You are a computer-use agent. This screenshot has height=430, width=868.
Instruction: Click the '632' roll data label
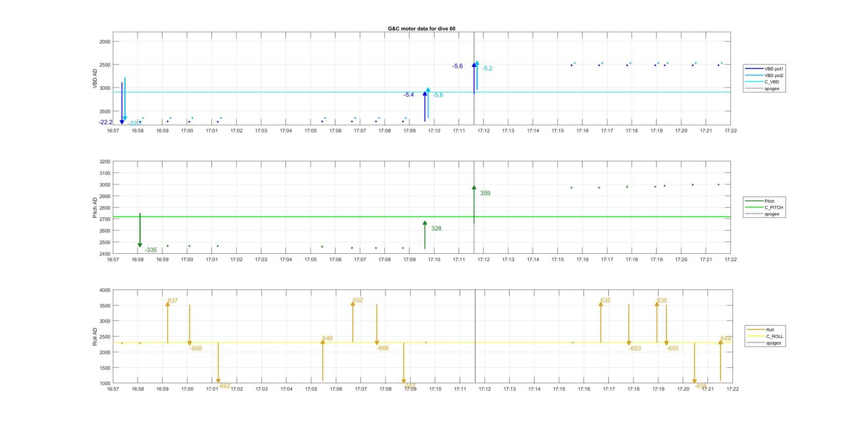[x=606, y=300]
